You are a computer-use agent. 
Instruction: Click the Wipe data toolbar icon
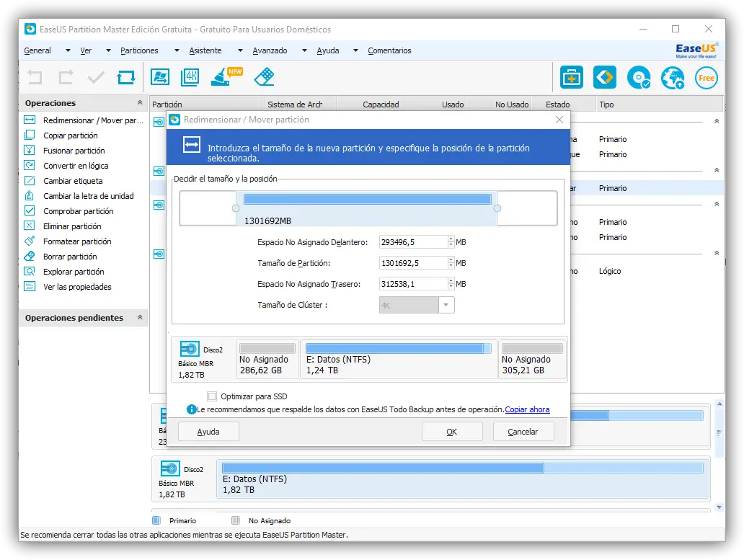click(x=265, y=77)
